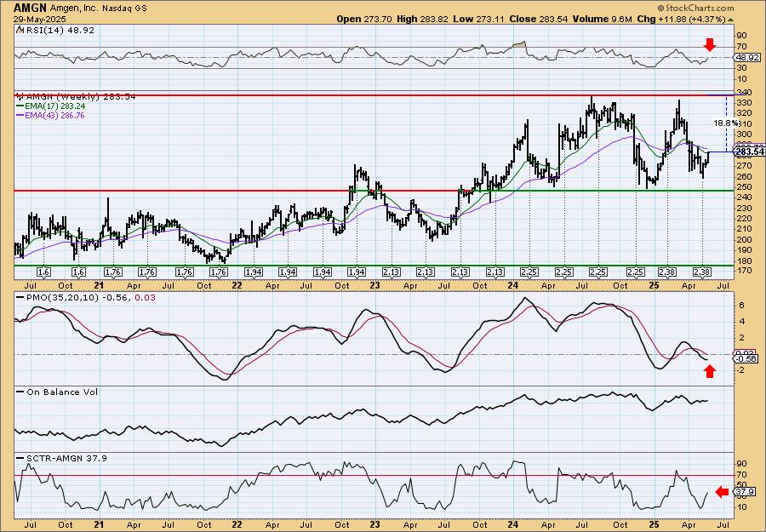Image resolution: width=766 pixels, height=532 pixels.
Task: Click the up-triangle icon beside the Chg value
Action: pos(731,20)
